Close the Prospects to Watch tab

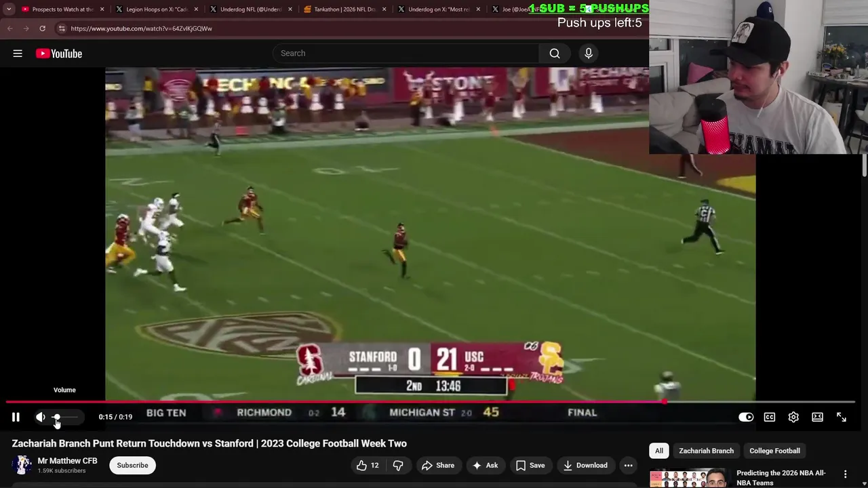[x=102, y=9]
